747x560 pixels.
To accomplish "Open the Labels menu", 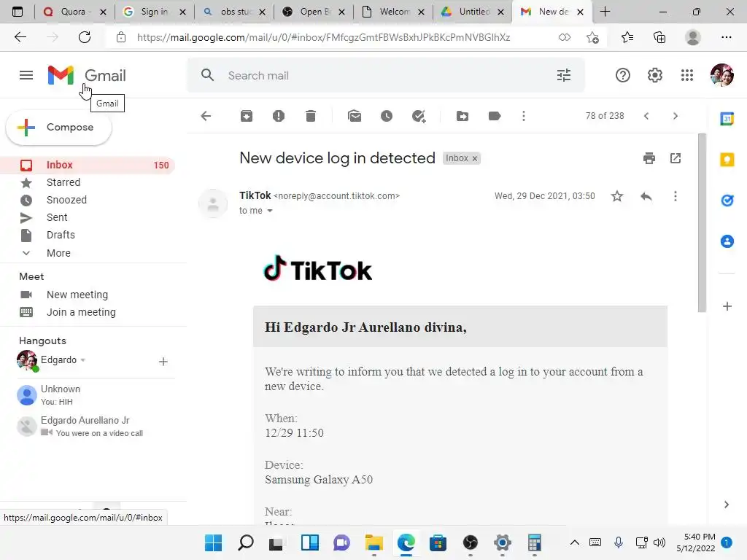I will pyautogui.click(x=495, y=116).
